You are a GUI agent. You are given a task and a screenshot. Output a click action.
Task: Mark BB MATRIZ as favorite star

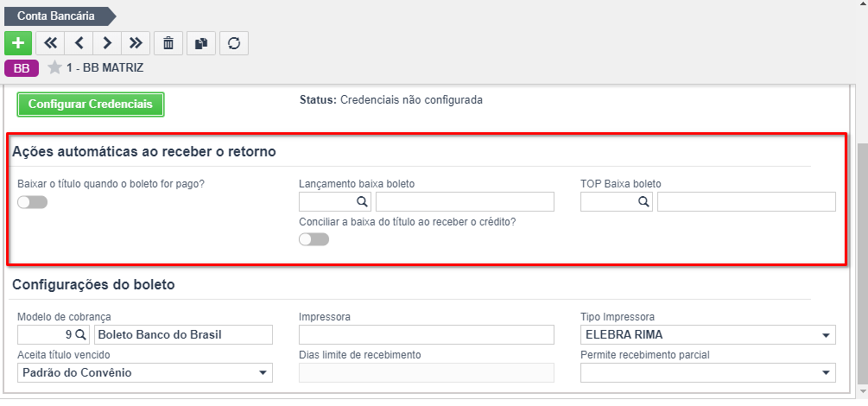pos(54,68)
